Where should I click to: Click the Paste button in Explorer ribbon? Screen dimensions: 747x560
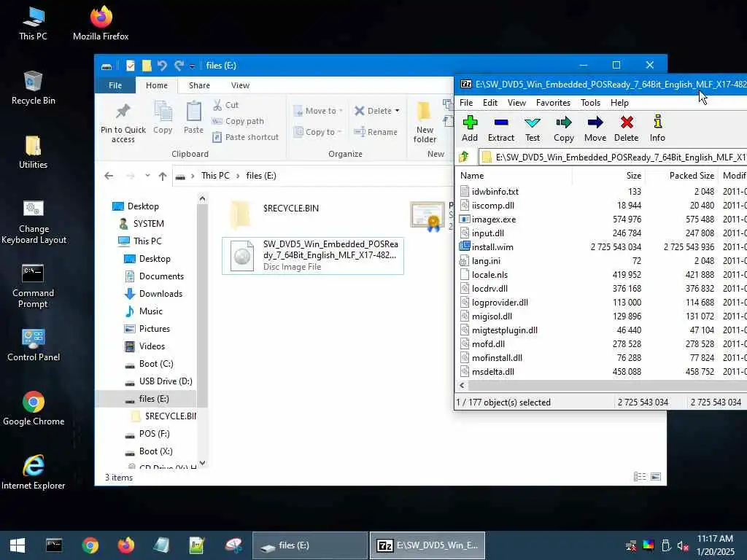193,117
